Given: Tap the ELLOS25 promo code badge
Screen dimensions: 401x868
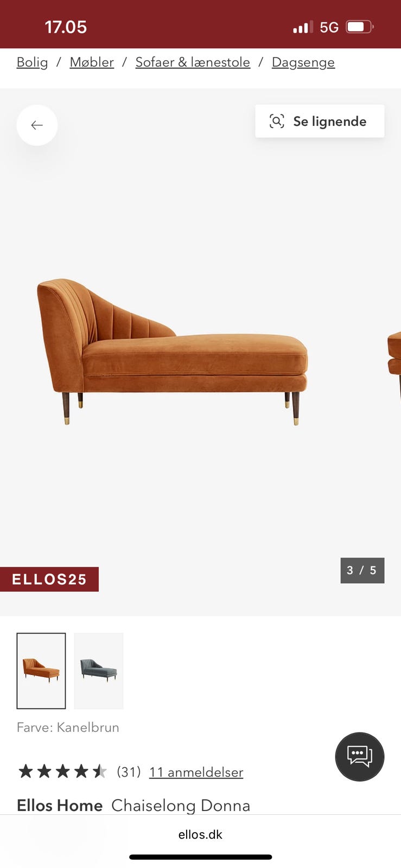Looking at the screenshot, I should tap(49, 579).
